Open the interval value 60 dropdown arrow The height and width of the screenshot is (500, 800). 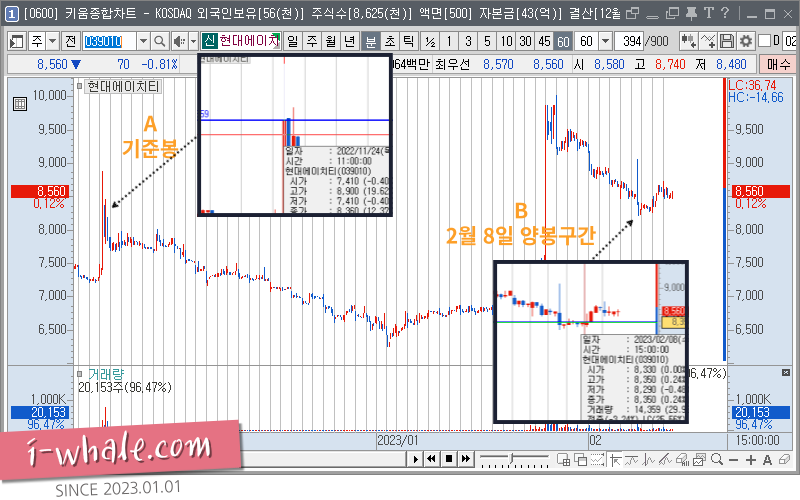605,41
